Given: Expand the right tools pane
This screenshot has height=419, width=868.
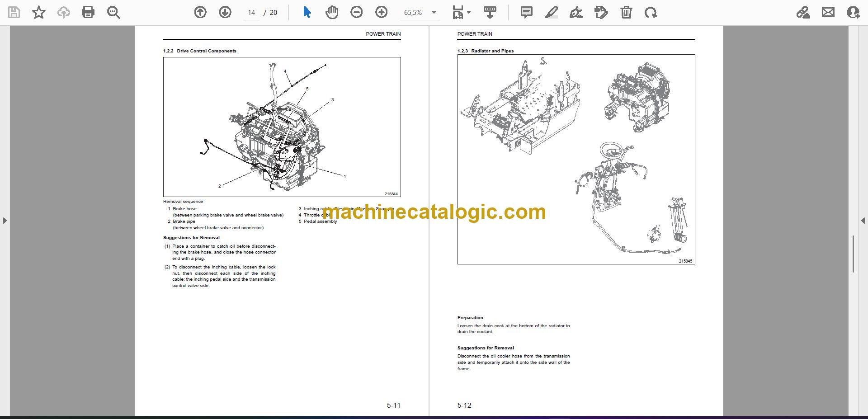Looking at the screenshot, I should click(863, 221).
